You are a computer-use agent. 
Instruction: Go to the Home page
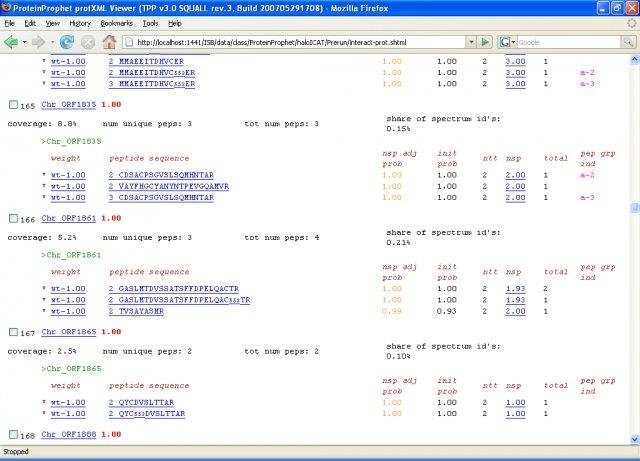[x=109, y=42]
